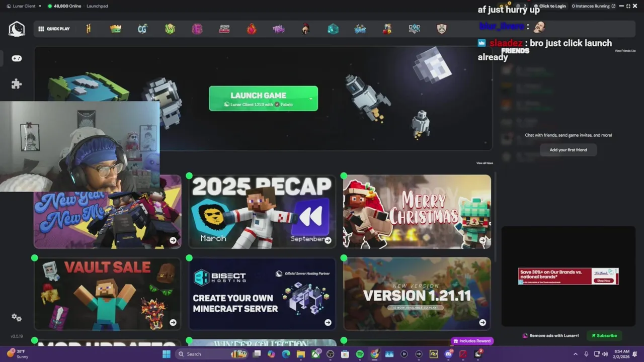Open the Merry Christmas news card
Image resolution: width=644 pixels, height=362 pixels.
417,212
